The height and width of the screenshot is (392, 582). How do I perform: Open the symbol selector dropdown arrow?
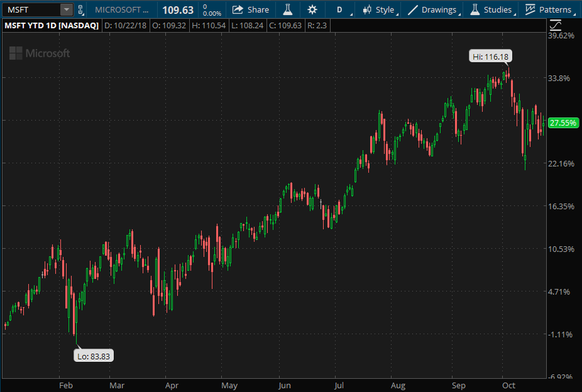[x=67, y=10]
